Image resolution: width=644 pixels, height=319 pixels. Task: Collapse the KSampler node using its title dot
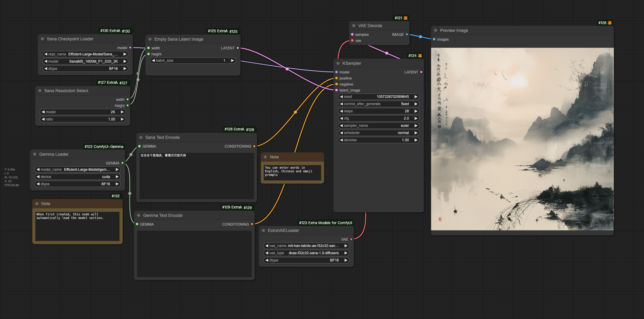338,64
